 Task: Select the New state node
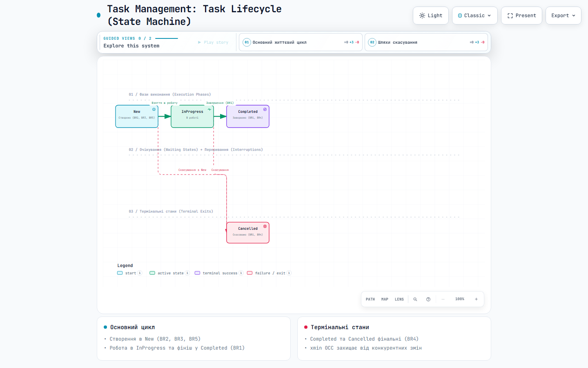(137, 117)
